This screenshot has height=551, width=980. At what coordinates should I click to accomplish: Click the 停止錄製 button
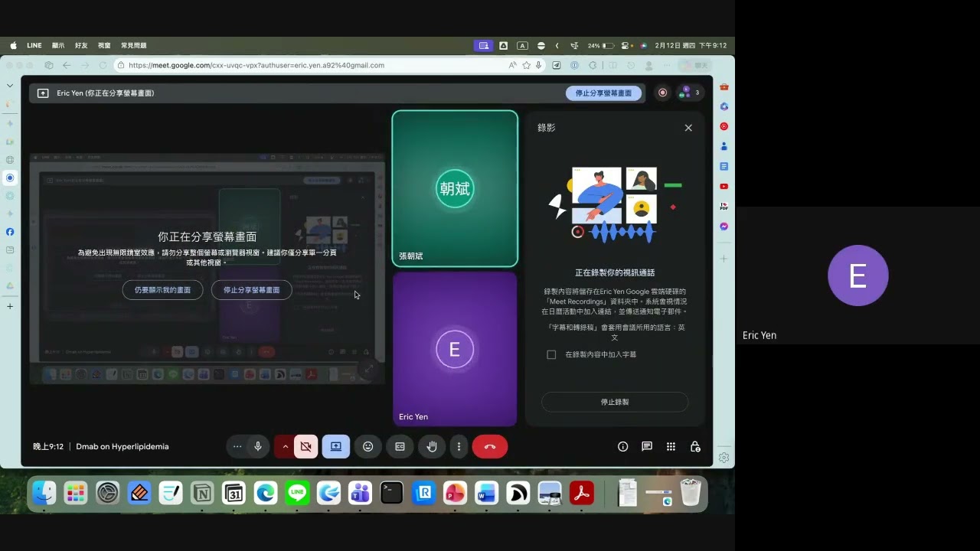[615, 402]
